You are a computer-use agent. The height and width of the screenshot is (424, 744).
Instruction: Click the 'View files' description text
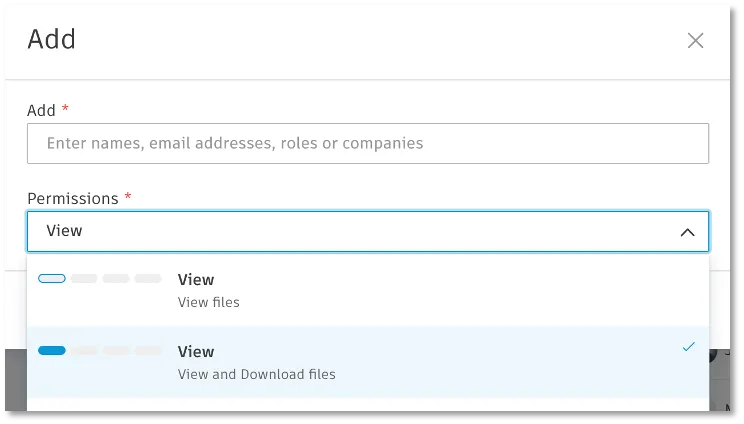(208, 303)
